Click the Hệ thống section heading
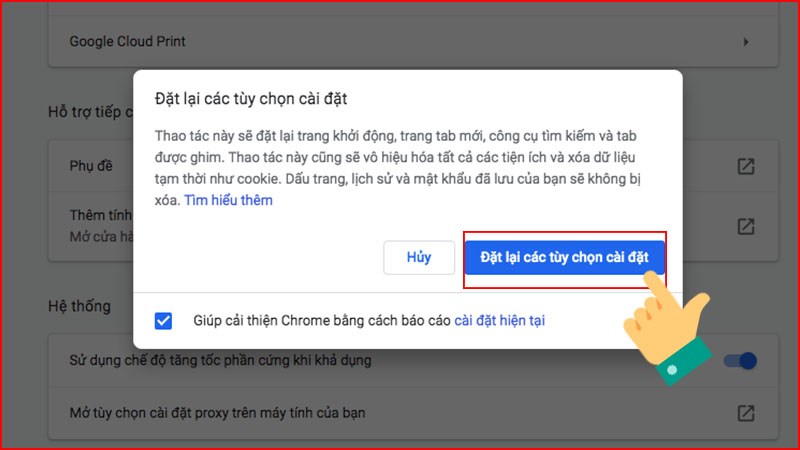 coord(80,305)
